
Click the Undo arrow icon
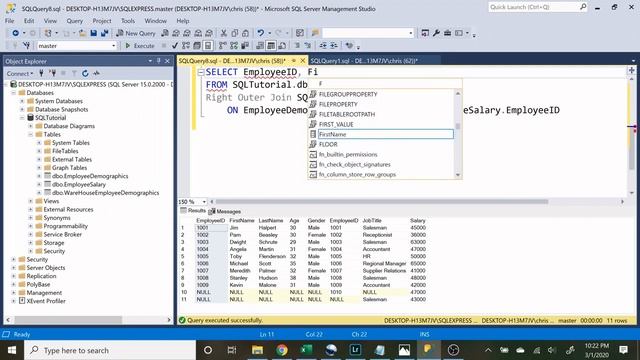tap(260, 33)
